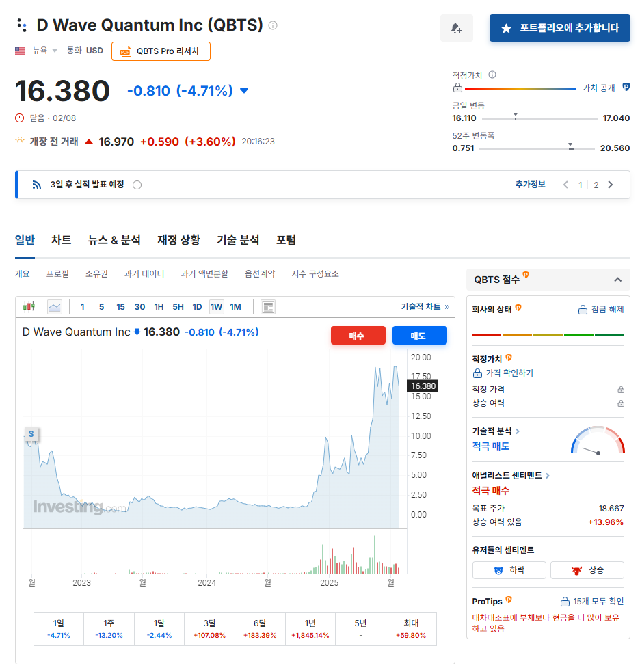Select the 개요 sub-tab

(23, 274)
